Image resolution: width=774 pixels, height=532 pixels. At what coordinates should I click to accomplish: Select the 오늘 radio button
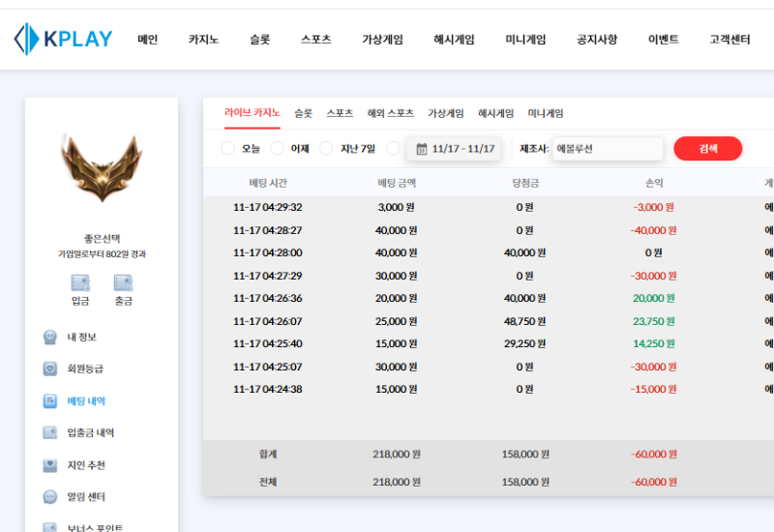coord(227,148)
